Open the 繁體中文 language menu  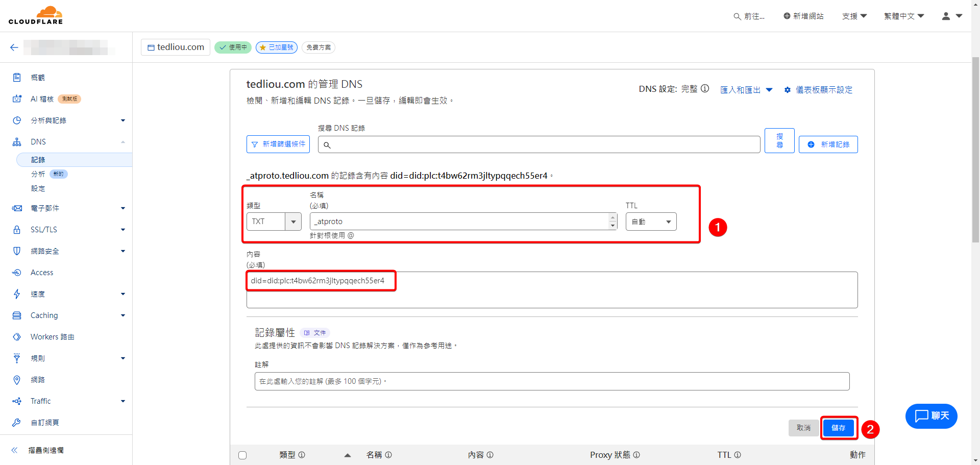pyautogui.click(x=904, y=16)
